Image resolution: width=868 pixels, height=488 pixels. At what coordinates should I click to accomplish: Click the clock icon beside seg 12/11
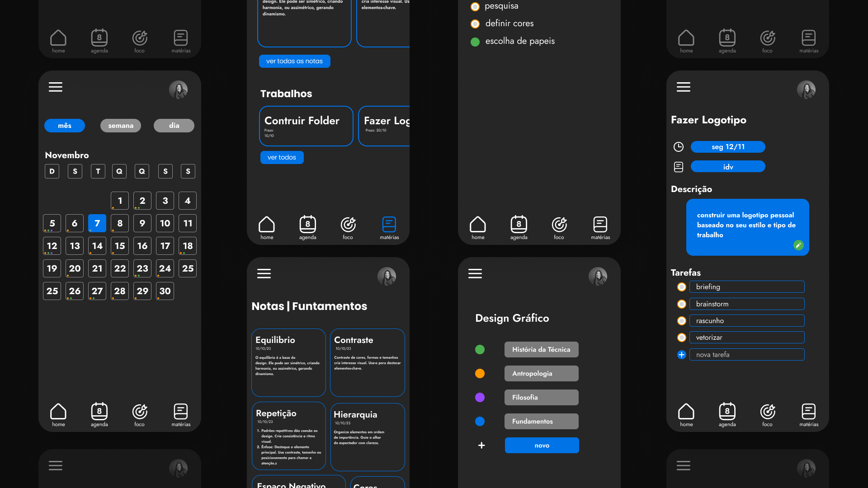coord(679,147)
